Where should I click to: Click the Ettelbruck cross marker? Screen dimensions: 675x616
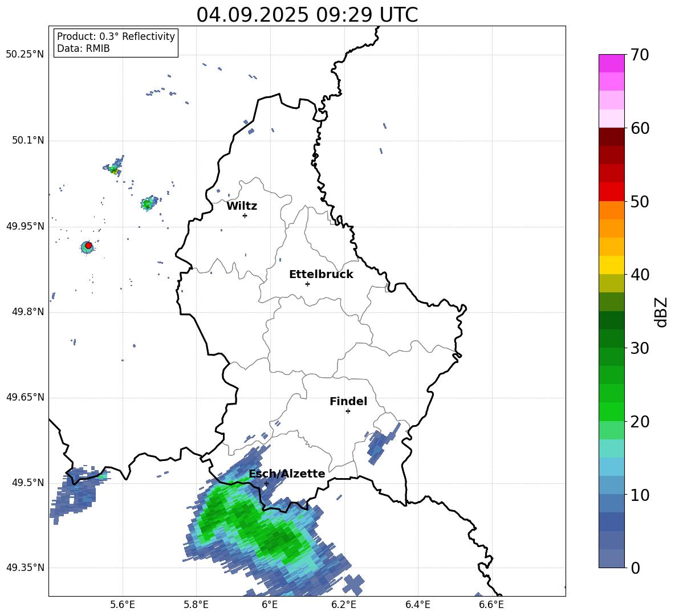pyautogui.click(x=307, y=284)
